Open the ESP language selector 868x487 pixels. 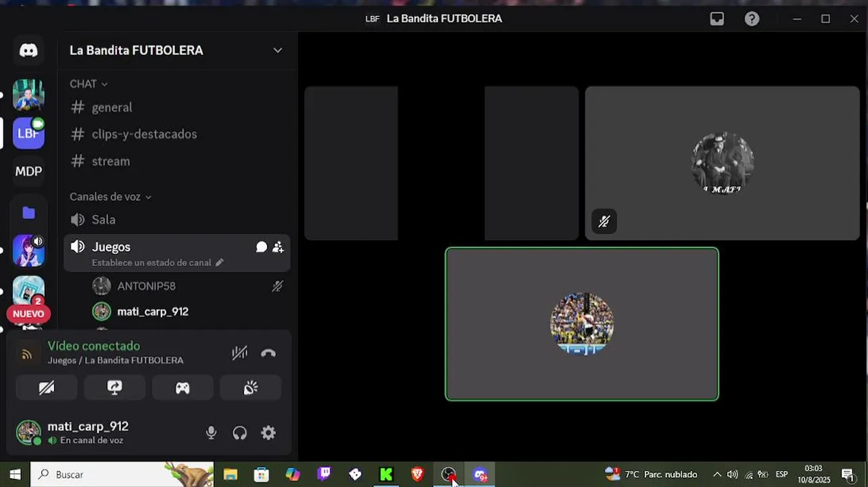782,475
